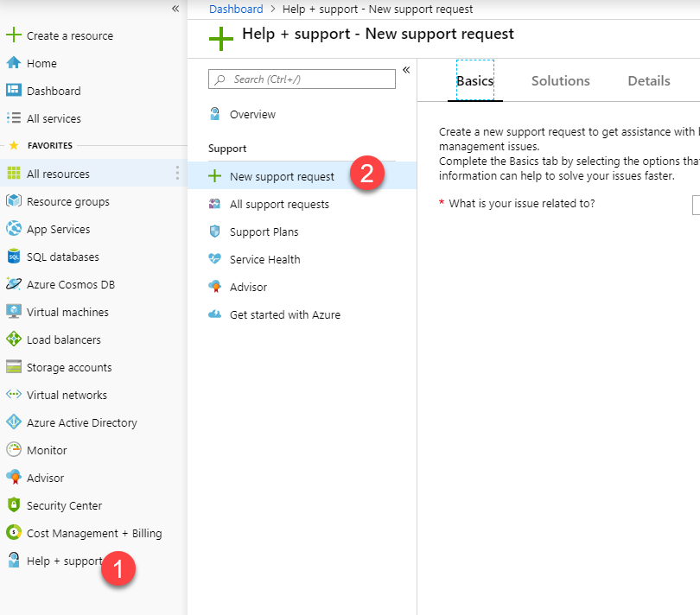The width and height of the screenshot is (700, 615).
Task: Switch to the Basics tab
Action: point(475,81)
